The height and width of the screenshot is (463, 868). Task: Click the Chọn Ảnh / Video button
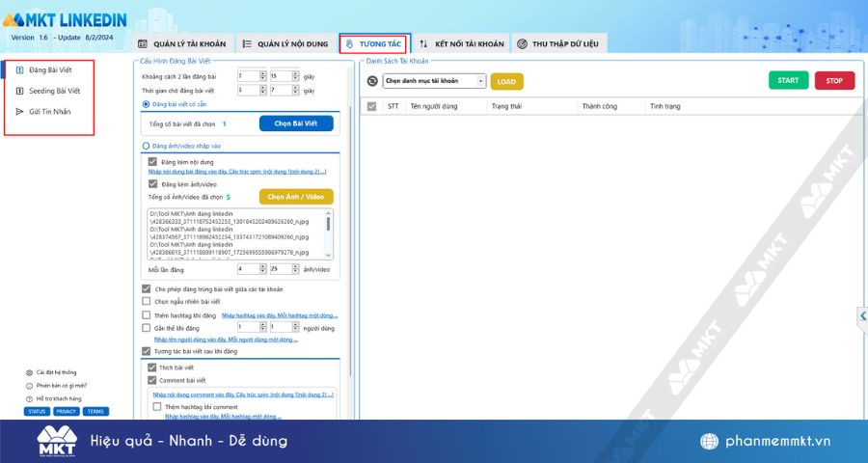point(296,197)
